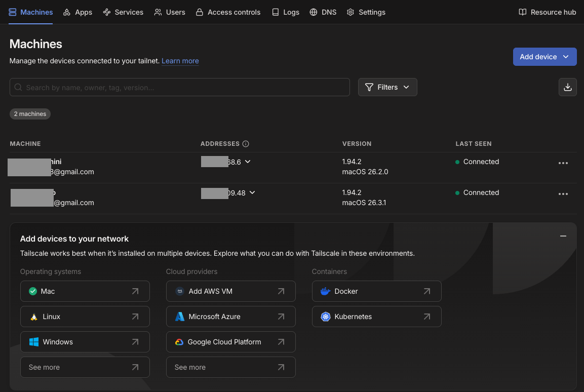This screenshot has height=392, width=584.
Task: Click the filter funnel icon
Action: tap(369, 87)
